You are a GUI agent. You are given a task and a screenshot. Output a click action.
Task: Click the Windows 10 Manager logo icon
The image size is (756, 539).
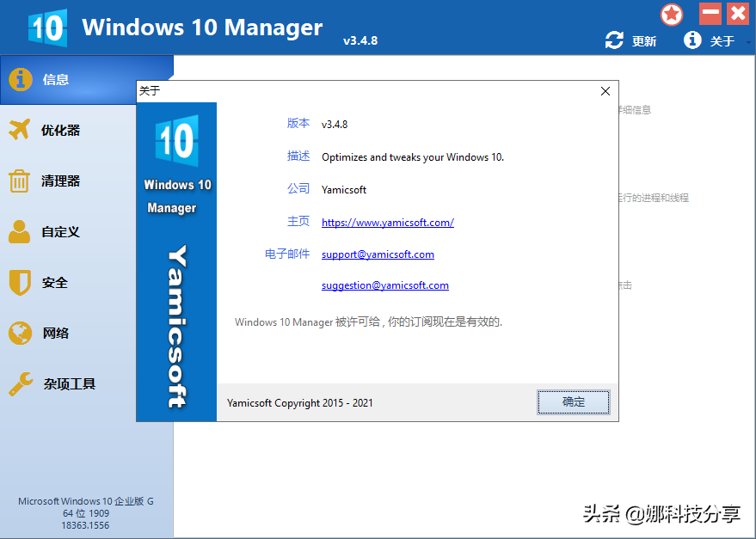(x=47, y=28)
